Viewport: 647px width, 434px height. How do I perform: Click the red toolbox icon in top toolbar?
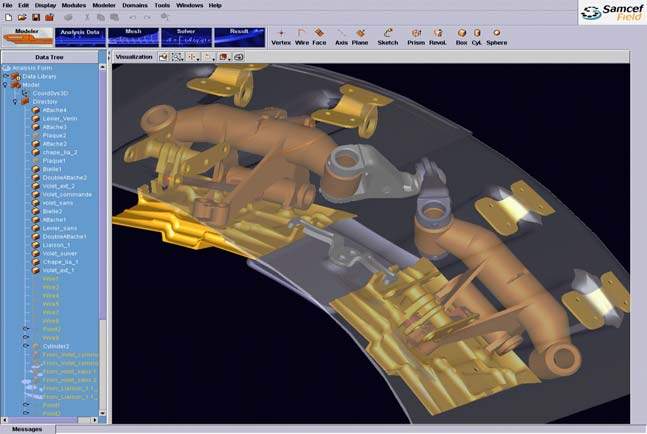50,17
